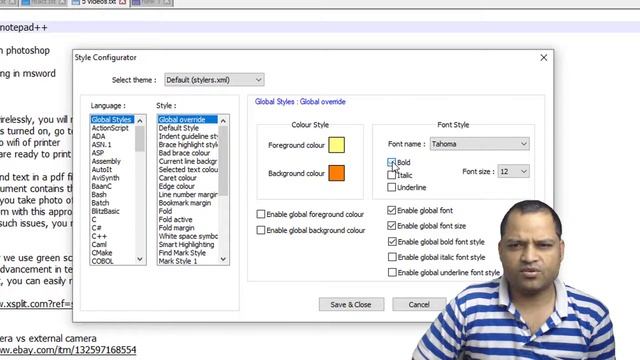Enable global background colour checkbox
The image size is (640, 360).
pyautogui.click(x=261, y=230)
